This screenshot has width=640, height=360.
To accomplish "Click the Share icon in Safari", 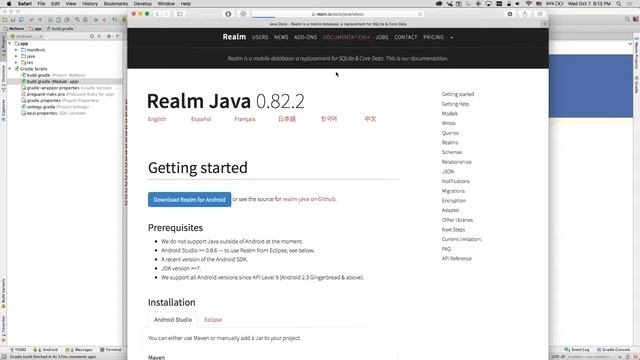I will [x=525, y=14].
